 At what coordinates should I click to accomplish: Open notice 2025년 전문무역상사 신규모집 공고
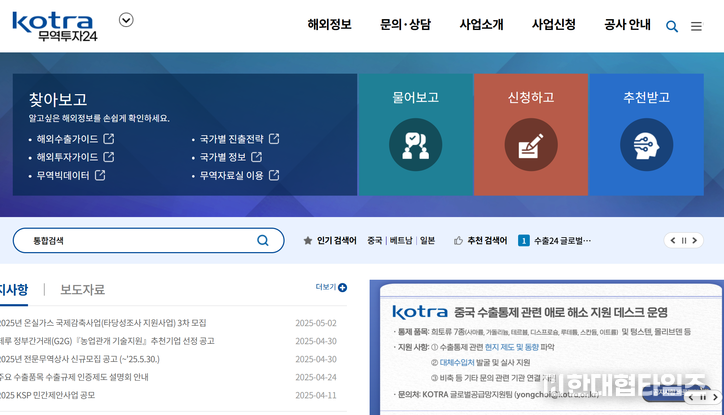(79, 359)
